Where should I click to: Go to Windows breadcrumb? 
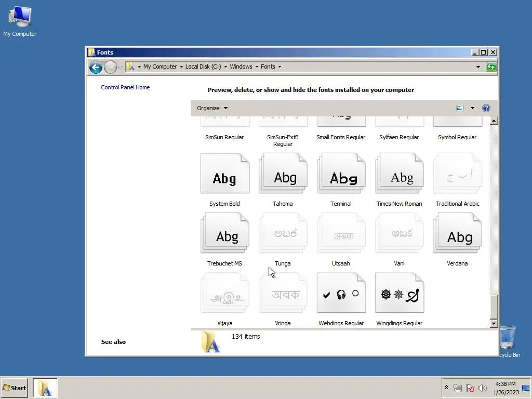coord(241,66)
